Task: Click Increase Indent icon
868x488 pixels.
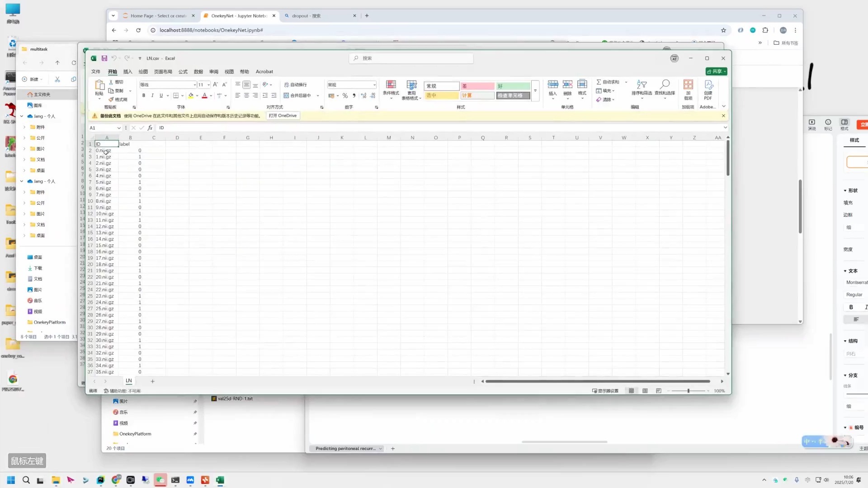Action: click(274, 95)
